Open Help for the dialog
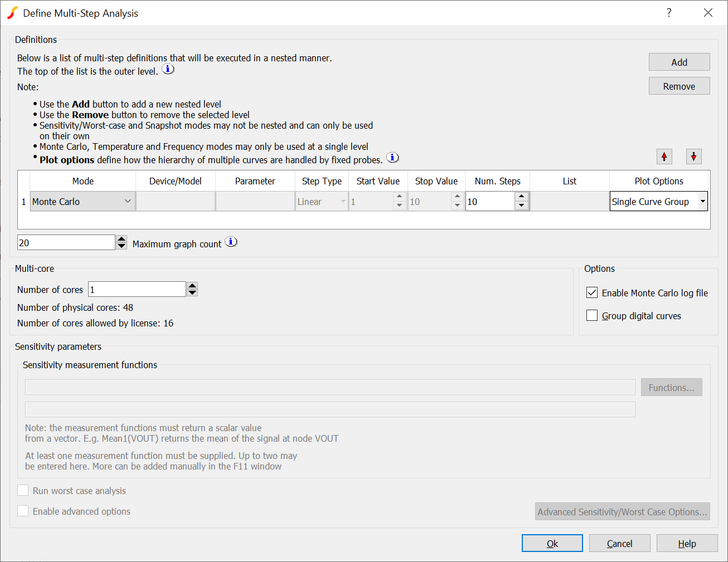The height and width of the screenshot is (562, 728). click(x=687, y=544)
